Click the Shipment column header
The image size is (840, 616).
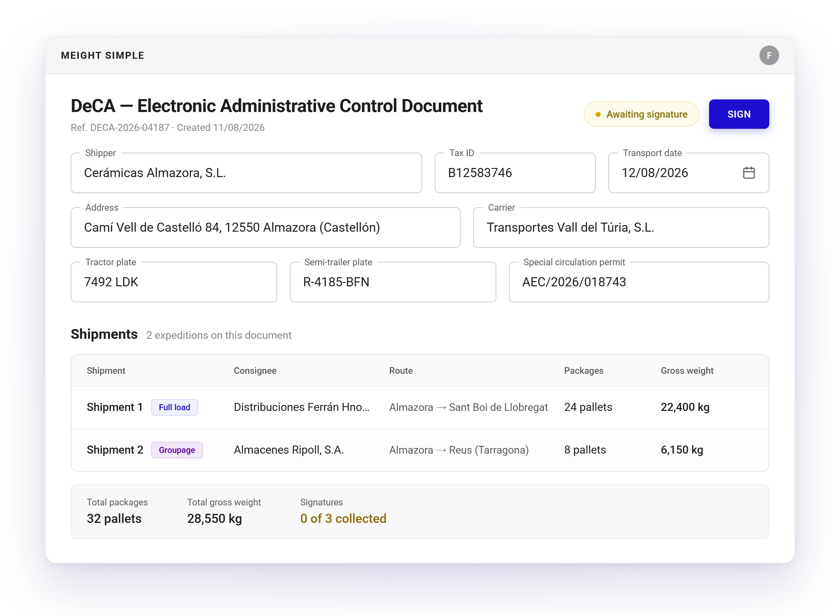tap(106, 371)
